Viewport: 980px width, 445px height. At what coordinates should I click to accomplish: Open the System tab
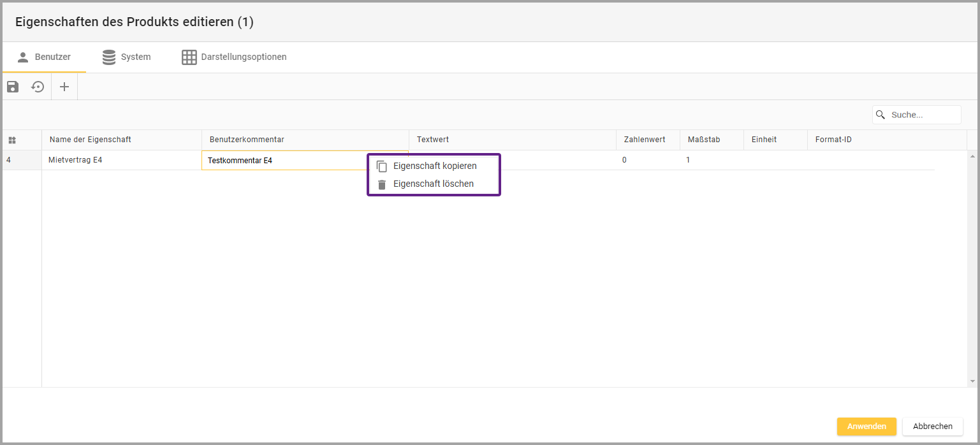(x=127, y=57)
